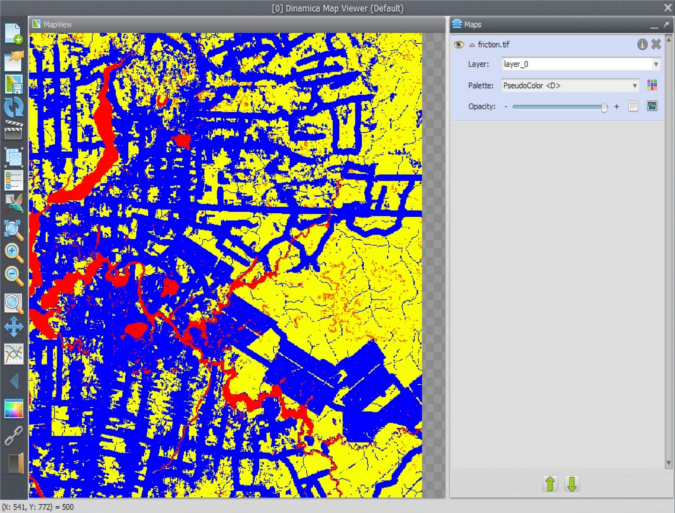This screenshot has width=675, height=513.
Task: Click the exit door icon
Action: click(14, 462)
